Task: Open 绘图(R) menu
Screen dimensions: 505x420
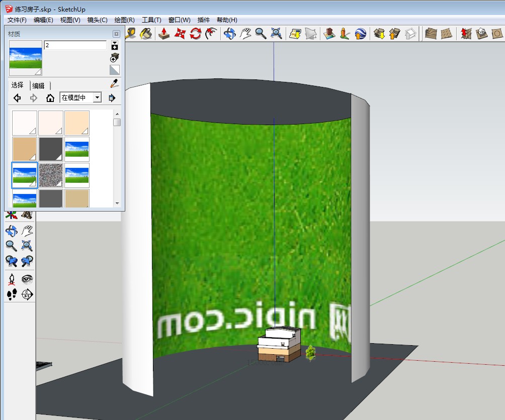Action: tap(124, 20)
